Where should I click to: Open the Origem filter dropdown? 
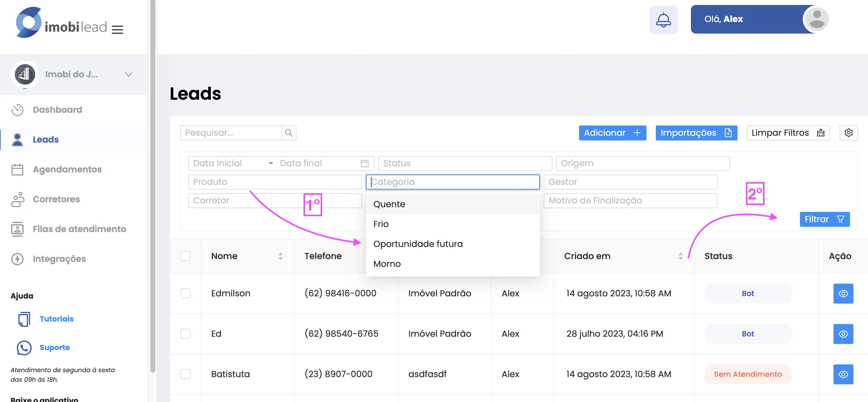(x=642, y=163)
